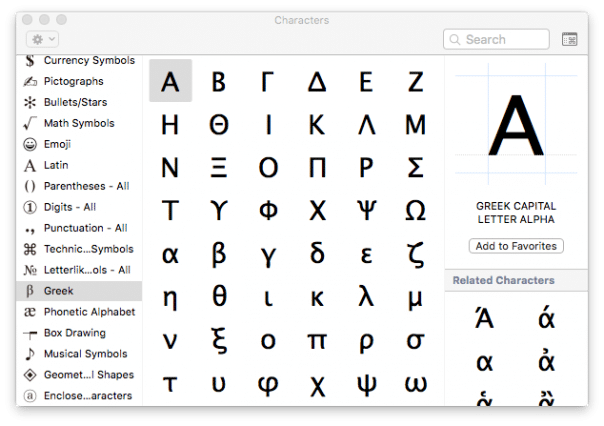
Task: Open Bullets/Stars category
Action: tap(79, 102)
